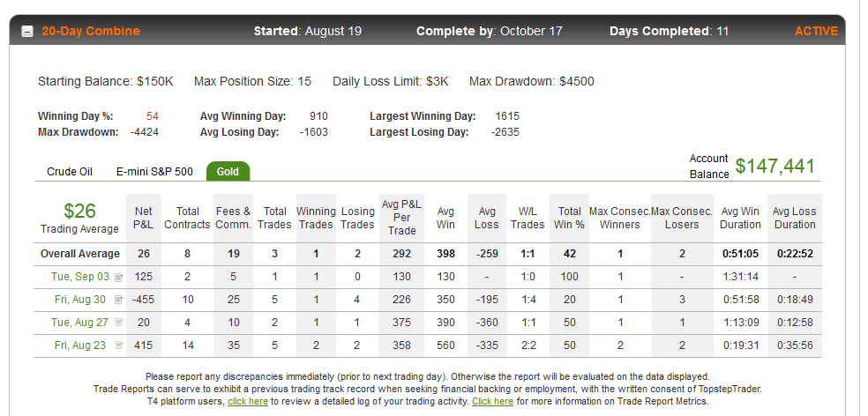Screen dimensions: 868x416
Task: Open the note icon beside Fri, Aug 30
Action: (x=118, y=300)
